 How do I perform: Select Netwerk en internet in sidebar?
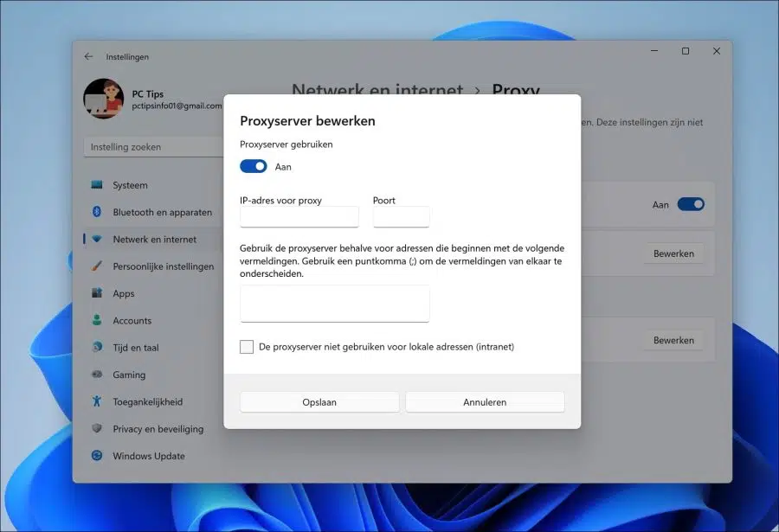pyautogui.click(x=153, y=239)
